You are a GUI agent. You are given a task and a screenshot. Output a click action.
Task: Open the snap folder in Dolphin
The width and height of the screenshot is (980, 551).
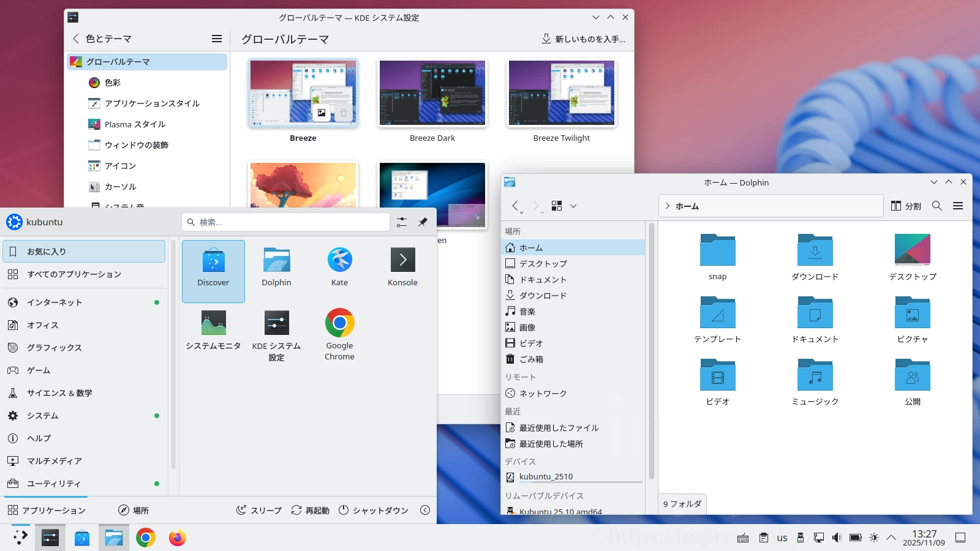coord(717,257)
